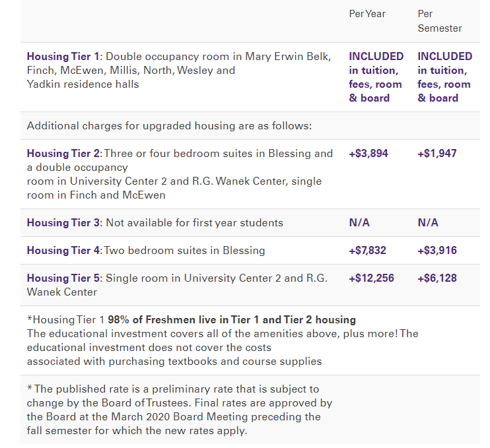The height and width of the screenshot is (448, 490).
Task: Click the +$12,256 yearly price
Action: pyautogui.click(x=371, y=278)
